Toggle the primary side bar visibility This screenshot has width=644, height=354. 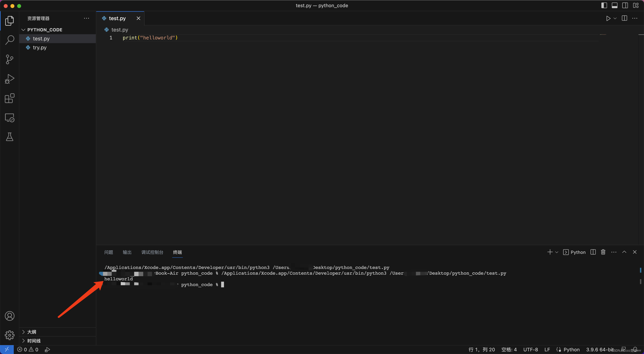coord(604,5)
